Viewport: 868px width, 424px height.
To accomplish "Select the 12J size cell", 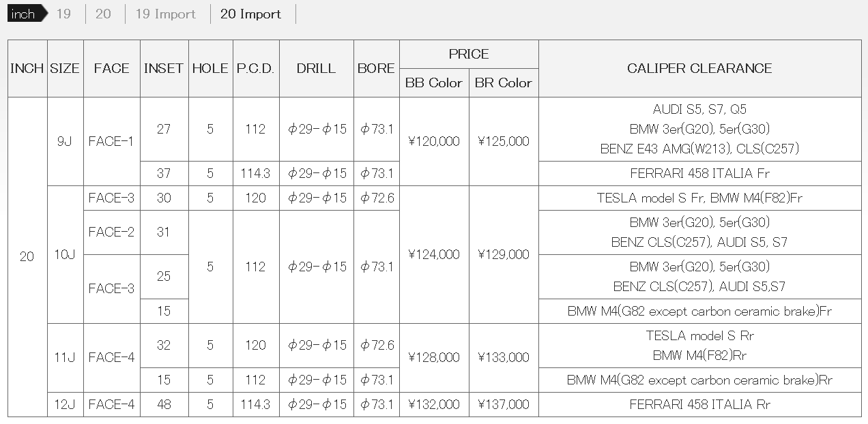I will (65, 404).
